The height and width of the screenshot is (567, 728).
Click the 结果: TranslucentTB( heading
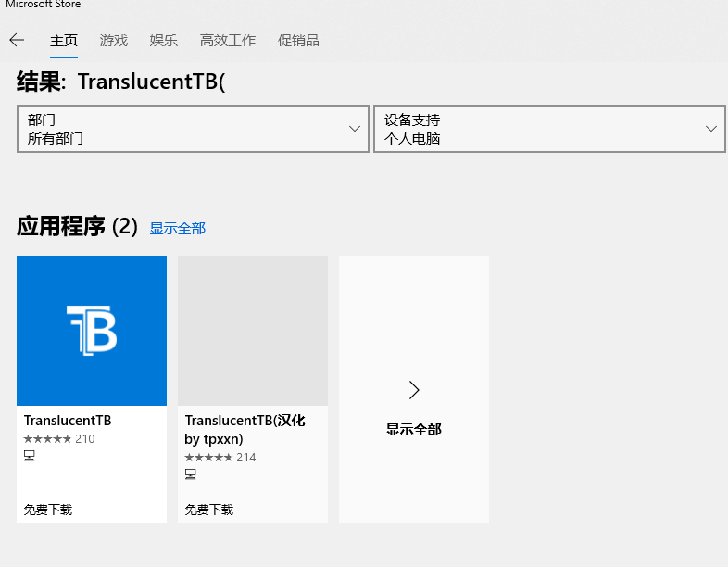click(x=121, y=82)
